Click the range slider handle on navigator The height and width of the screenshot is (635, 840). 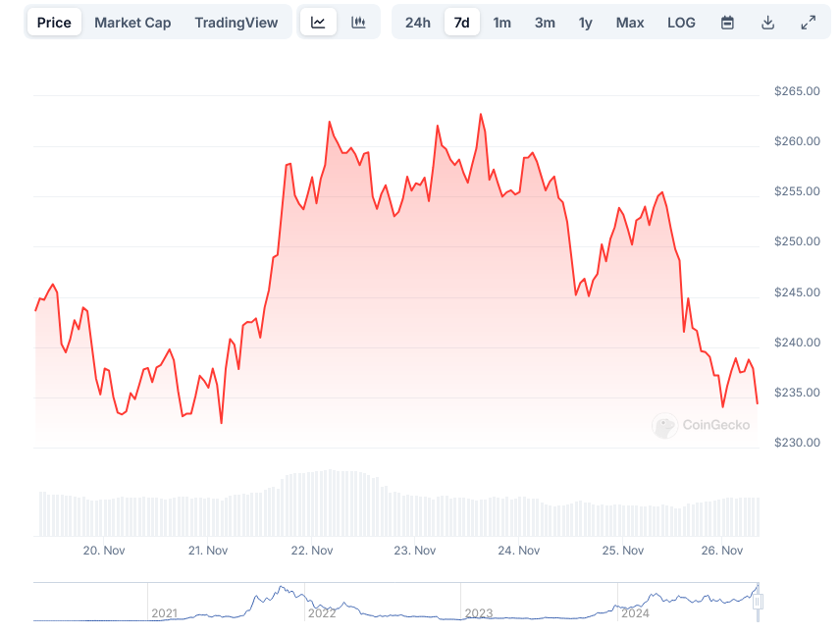(757, 602)
